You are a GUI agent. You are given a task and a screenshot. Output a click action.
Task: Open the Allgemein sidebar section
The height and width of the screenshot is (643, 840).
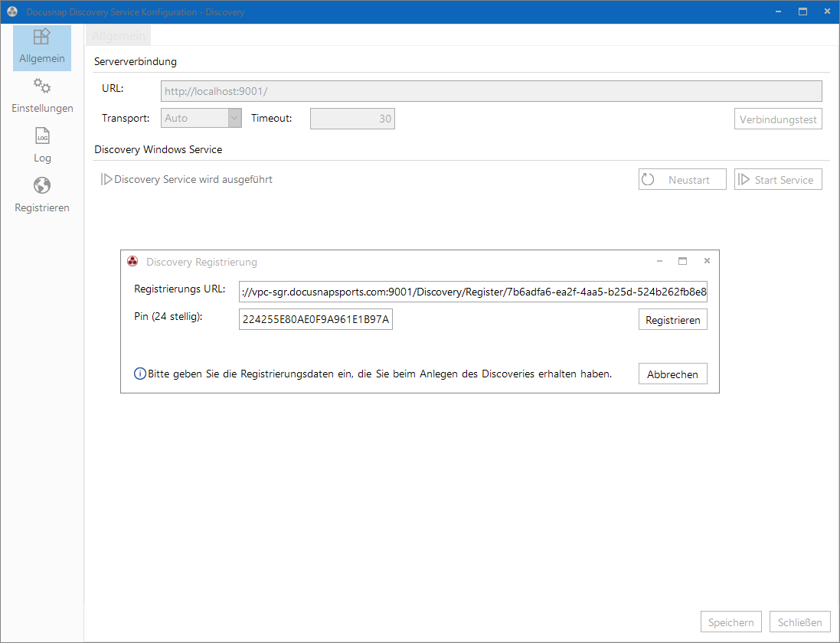42,47
